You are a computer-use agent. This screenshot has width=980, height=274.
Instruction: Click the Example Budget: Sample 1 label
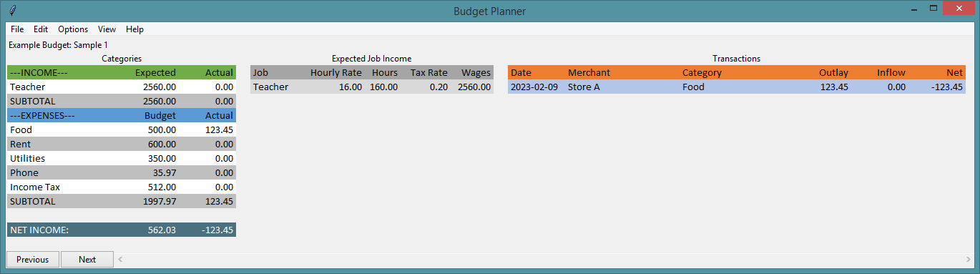pyautogui.click(x=59, y=44)
